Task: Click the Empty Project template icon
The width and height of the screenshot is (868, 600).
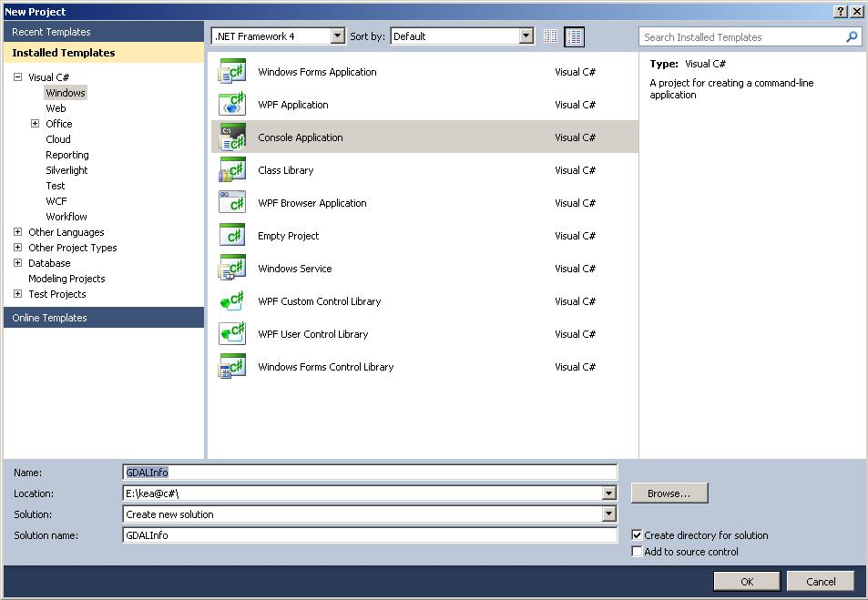Action: coord(232,235)
